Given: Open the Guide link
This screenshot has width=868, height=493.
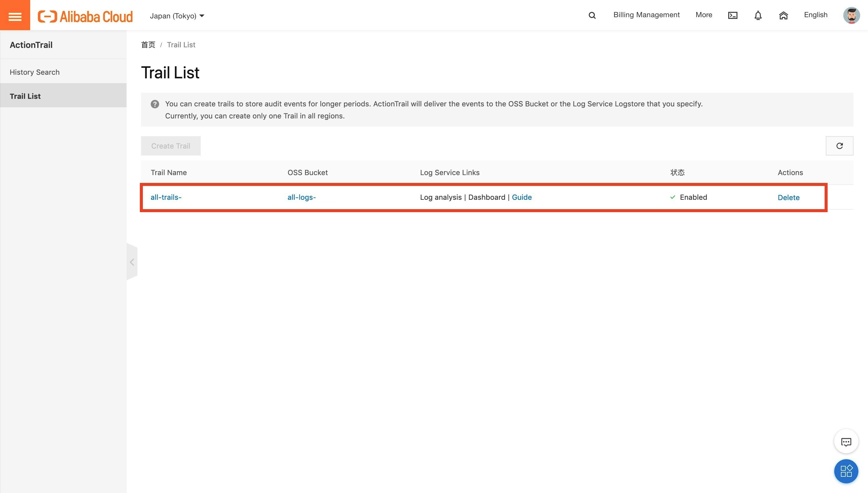Looking at the screenshot, I should click(x=522, y=197).
